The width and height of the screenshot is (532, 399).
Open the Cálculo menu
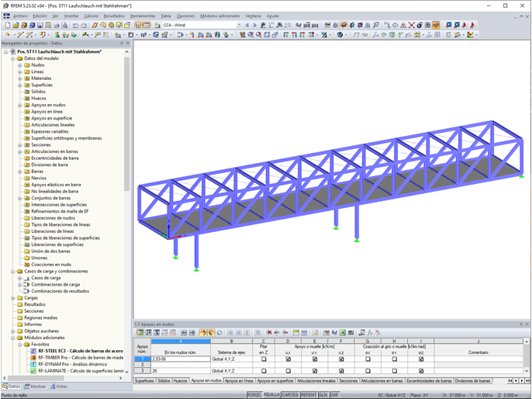(91, 16)
